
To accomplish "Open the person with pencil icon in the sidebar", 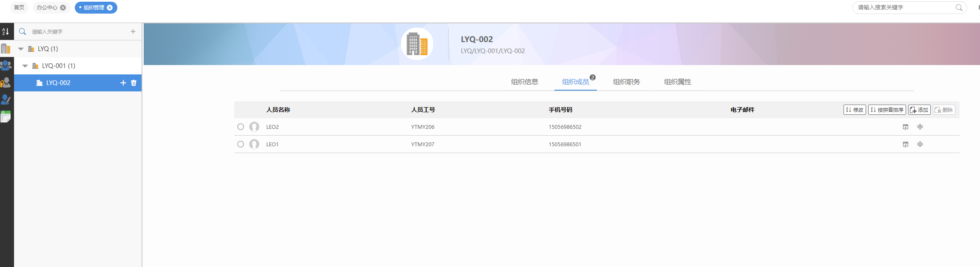I will click(x=6, y=99).
